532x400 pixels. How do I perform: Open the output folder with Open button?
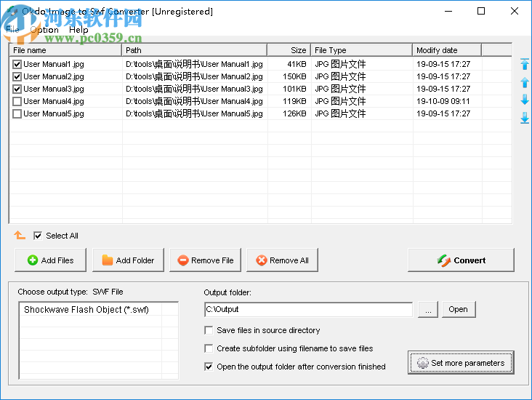[x=459, y=309]
